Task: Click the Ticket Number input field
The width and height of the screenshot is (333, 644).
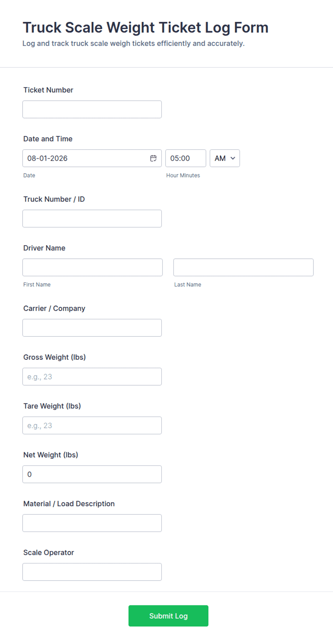Action: click(x=92, y=109)
